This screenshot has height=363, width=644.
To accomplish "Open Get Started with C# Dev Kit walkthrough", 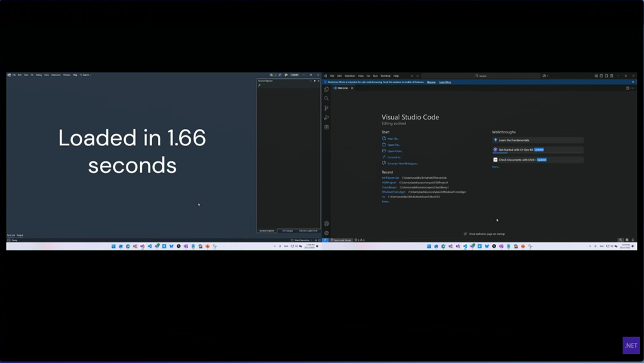I will [x=538, y=150].
